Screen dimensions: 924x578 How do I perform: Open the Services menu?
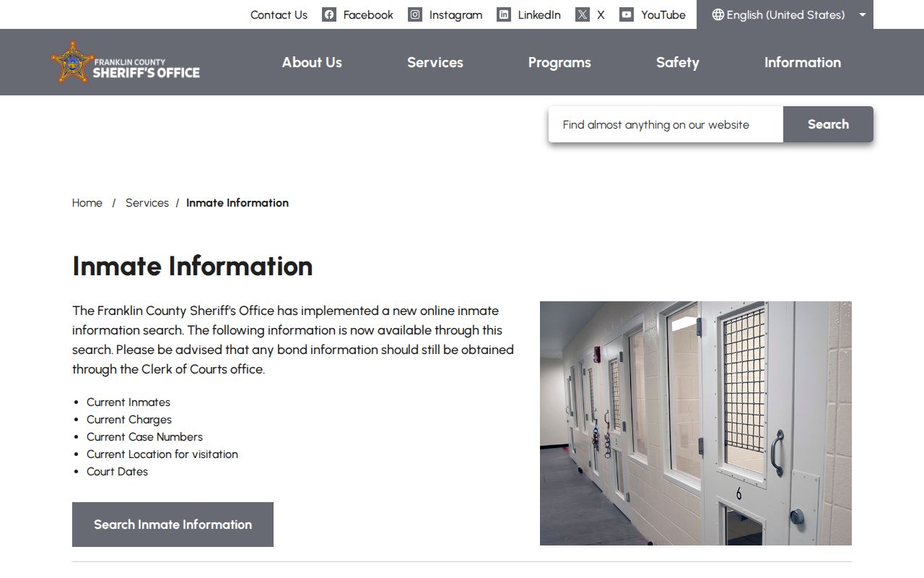(435, 62)
